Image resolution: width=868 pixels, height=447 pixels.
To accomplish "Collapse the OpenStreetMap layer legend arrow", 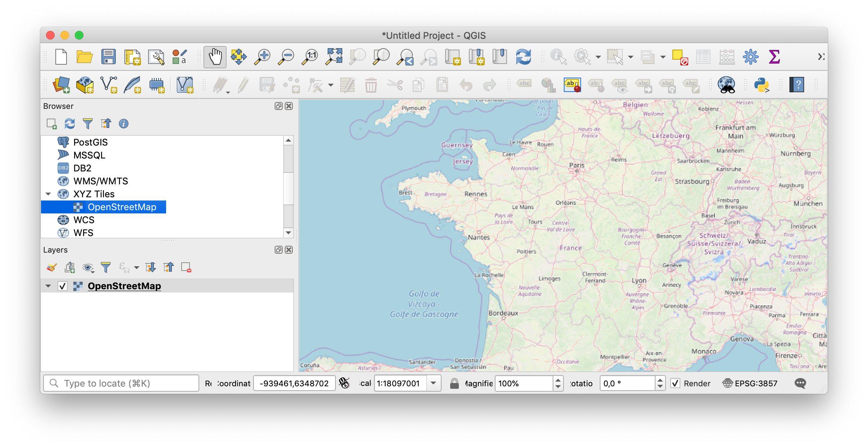I will (x=48, y=286).
